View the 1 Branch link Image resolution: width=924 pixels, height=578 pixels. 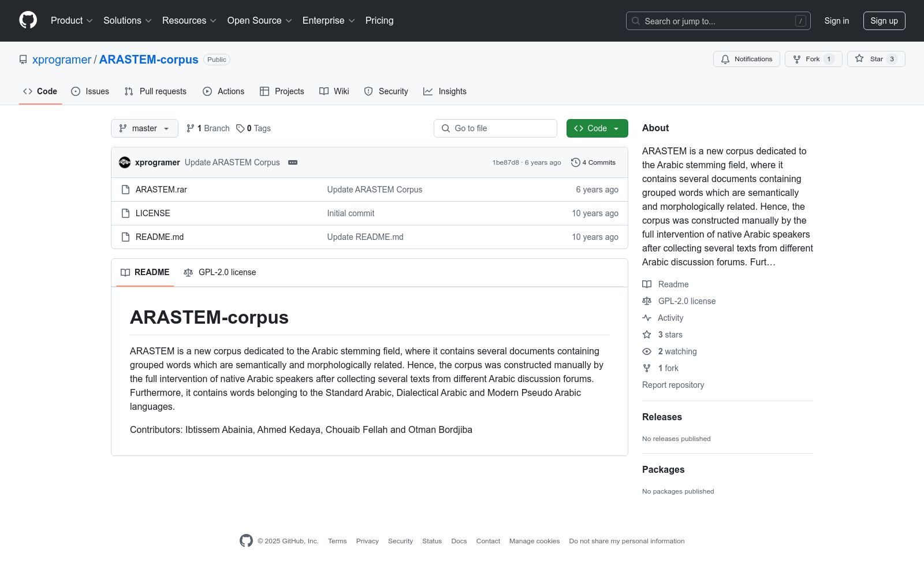coord(208,128)
